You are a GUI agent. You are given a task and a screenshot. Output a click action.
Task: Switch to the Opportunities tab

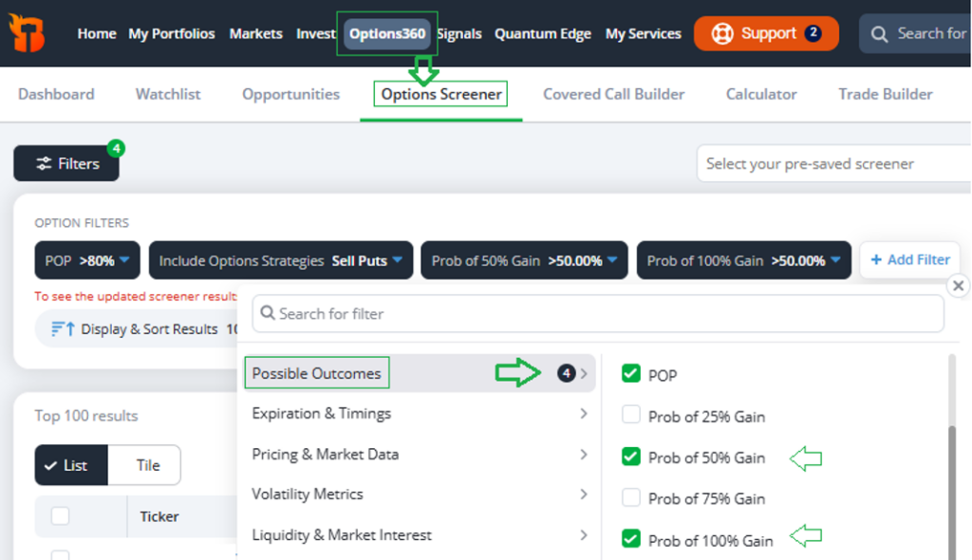[290, 94]
